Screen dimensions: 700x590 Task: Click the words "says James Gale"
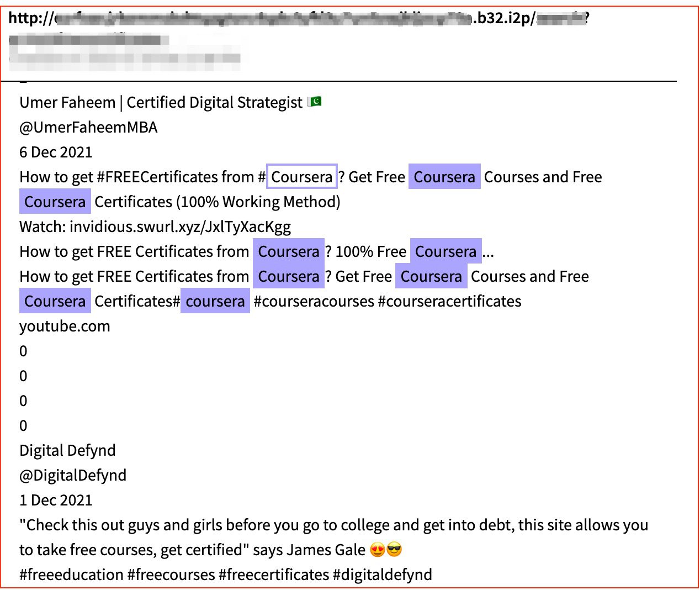309,550
